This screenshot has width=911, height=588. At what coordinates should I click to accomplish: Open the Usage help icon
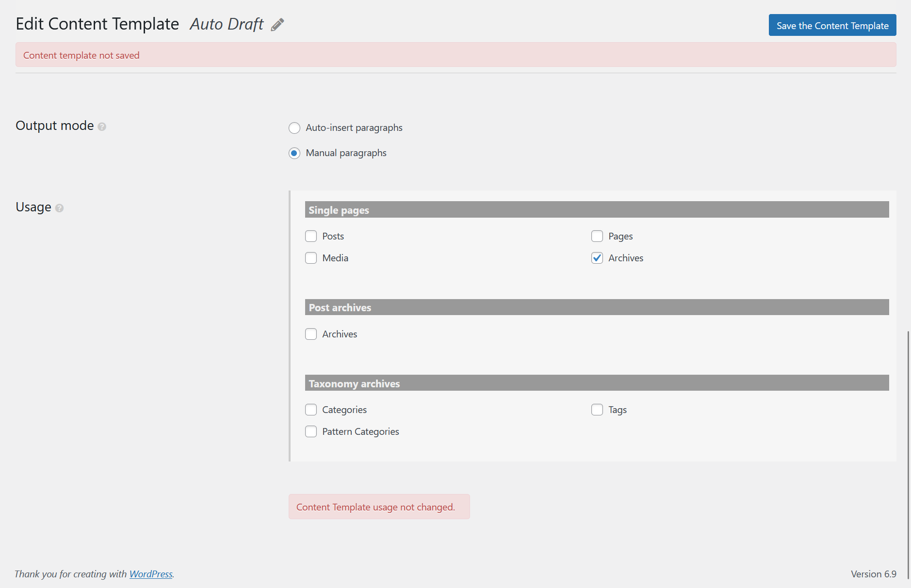click(x=59, y=208)
